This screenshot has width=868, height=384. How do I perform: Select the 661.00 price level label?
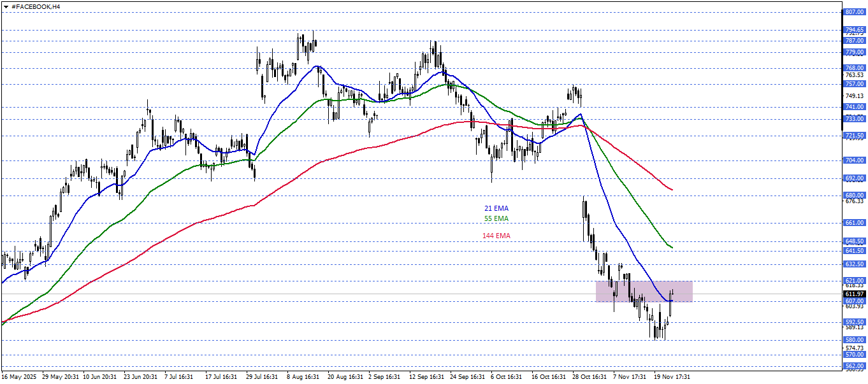coord(854,223)
